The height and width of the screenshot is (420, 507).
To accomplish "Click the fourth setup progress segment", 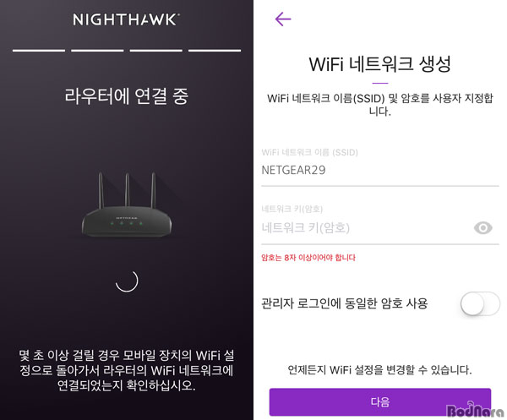I will pyautogui.click(x=215, y=51).
